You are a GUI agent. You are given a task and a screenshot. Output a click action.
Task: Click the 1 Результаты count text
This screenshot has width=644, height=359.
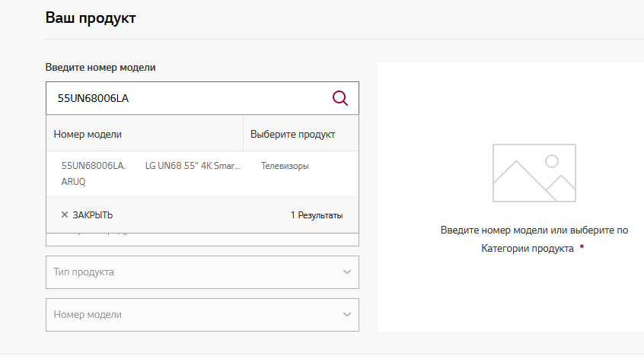316,215
